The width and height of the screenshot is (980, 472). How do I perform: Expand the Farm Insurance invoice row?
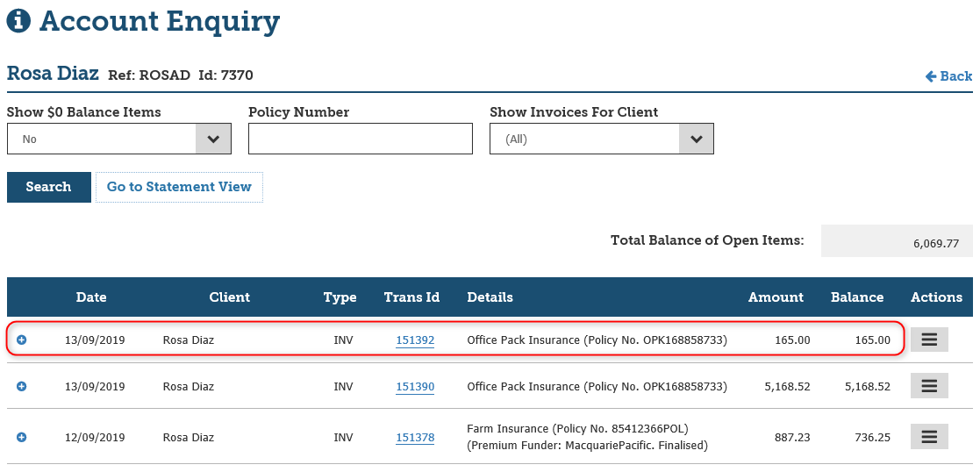pos(22,437)
